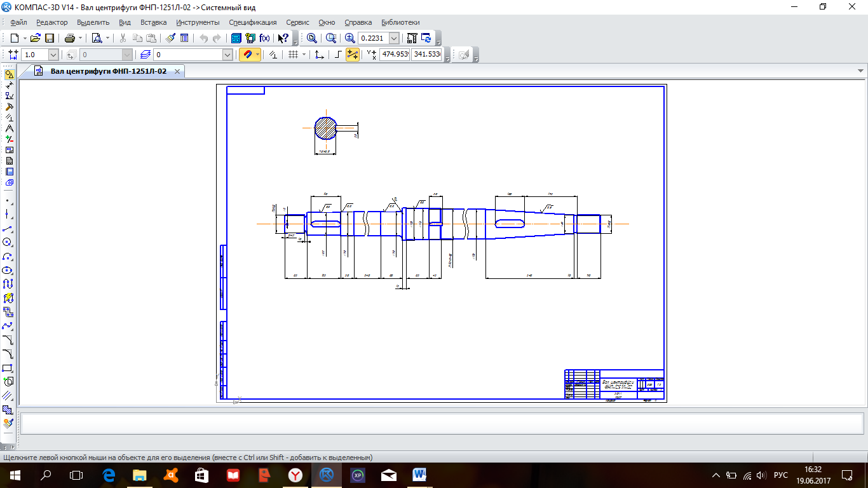This screenshot has width=868, height=488.
Task: Click Zoom to window magnifier
Action: click(311, 38)
